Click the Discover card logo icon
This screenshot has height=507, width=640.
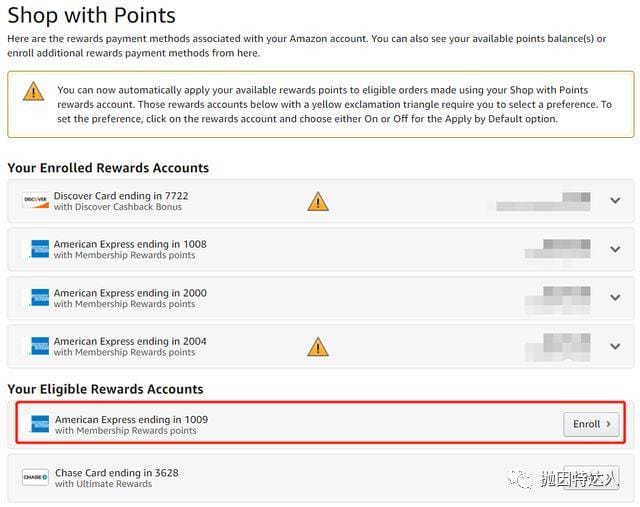click(35, 202)
